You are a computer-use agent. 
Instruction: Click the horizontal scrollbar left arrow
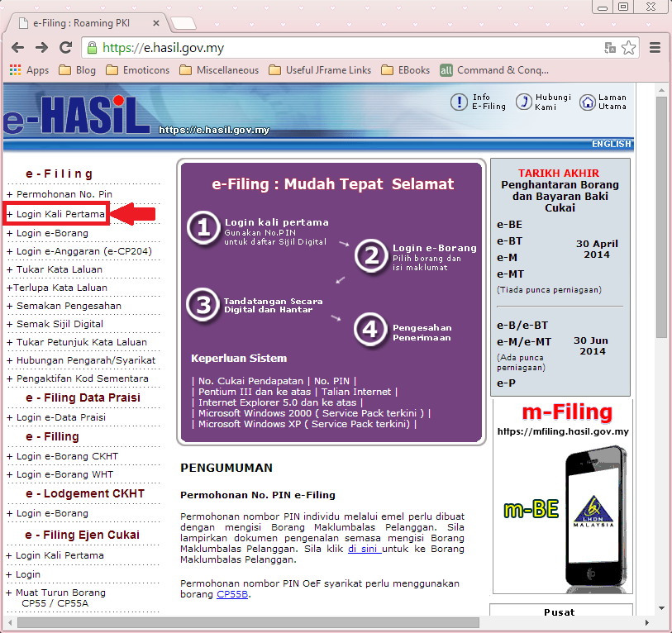tap(10, 622)
